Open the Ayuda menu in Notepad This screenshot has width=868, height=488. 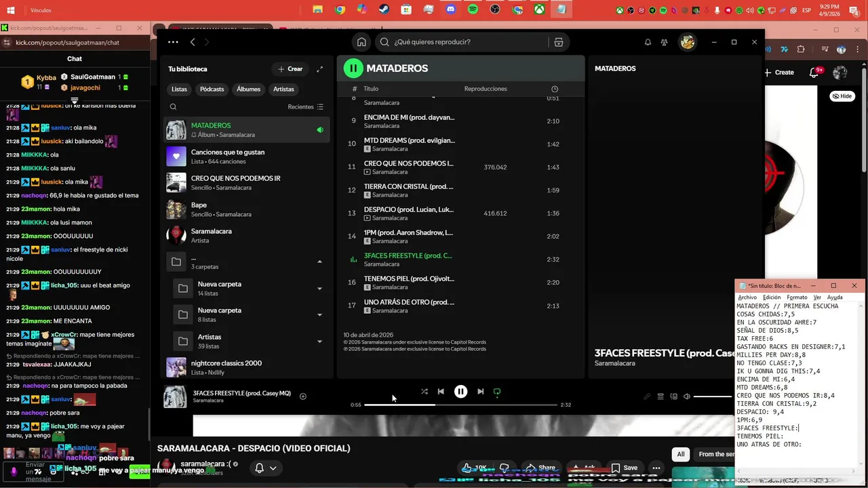point(835,298)
